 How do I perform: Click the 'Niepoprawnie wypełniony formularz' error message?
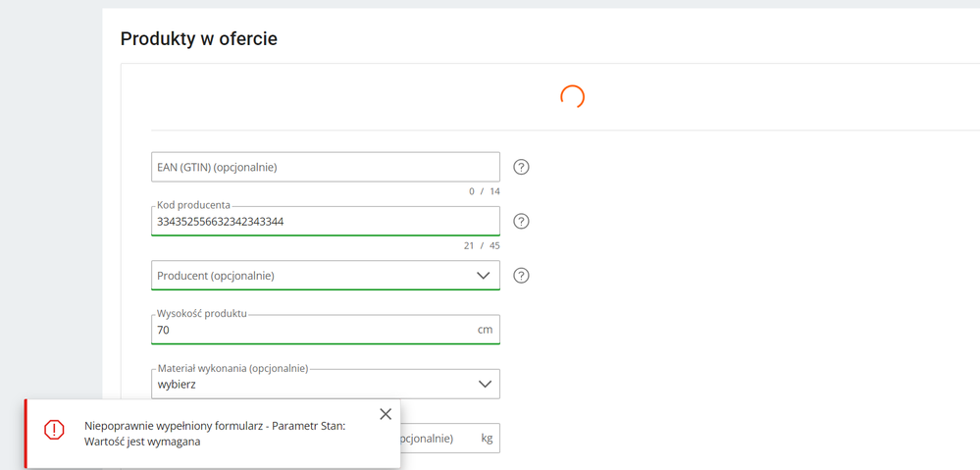pos(214,434)
